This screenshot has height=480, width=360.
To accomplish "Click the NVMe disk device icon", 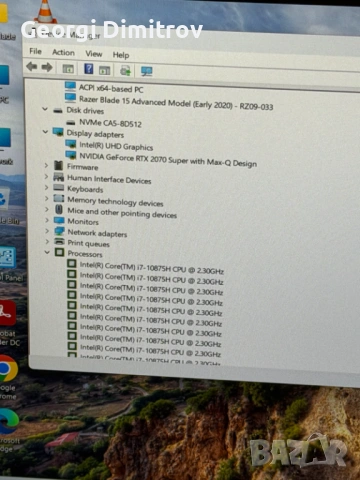I will point(71,122).
